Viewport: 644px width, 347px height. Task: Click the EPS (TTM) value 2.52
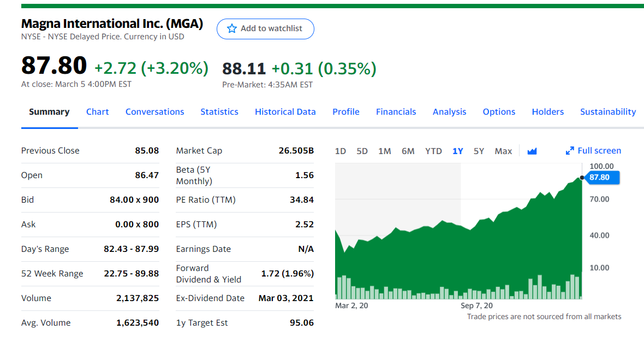point(305,225)
